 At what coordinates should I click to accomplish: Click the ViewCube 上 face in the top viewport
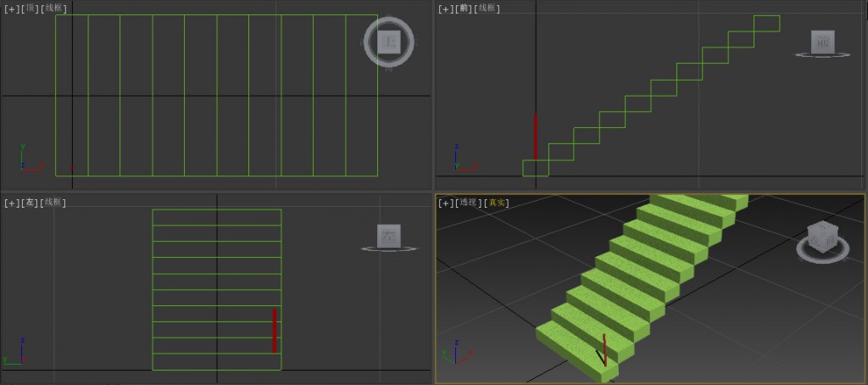point(388,42)
